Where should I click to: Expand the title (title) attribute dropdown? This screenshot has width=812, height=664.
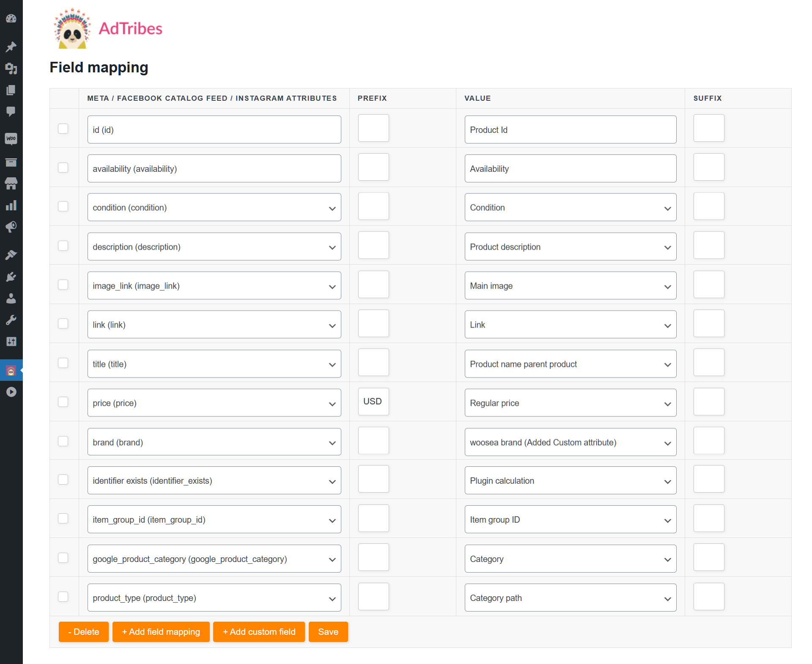tap(214, 364)
